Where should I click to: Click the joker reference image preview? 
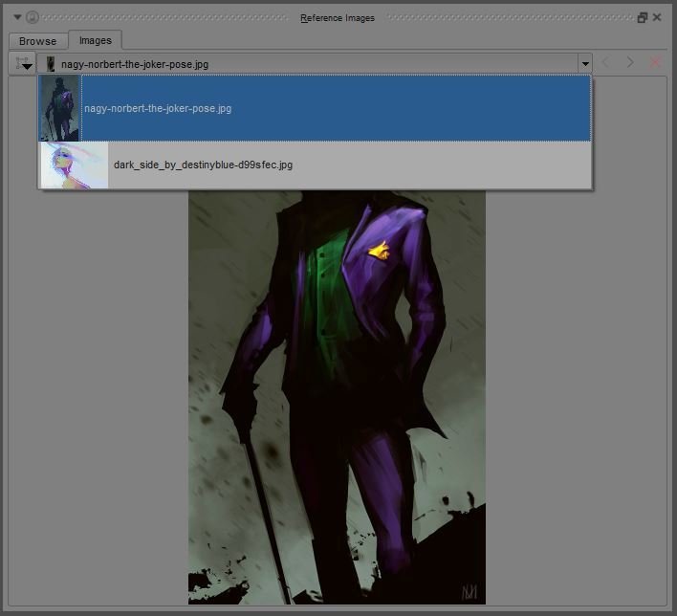click(x=337, y=397)
